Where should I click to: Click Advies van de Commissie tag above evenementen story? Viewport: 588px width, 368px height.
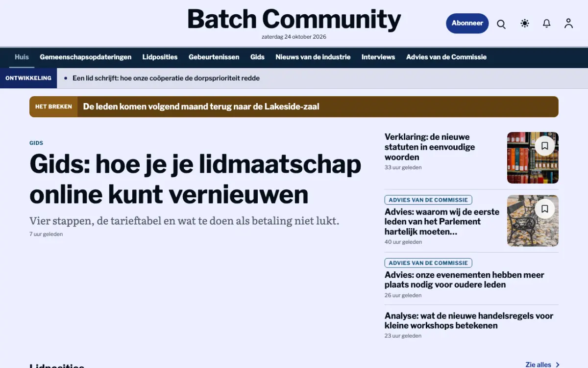pos(428,263)
